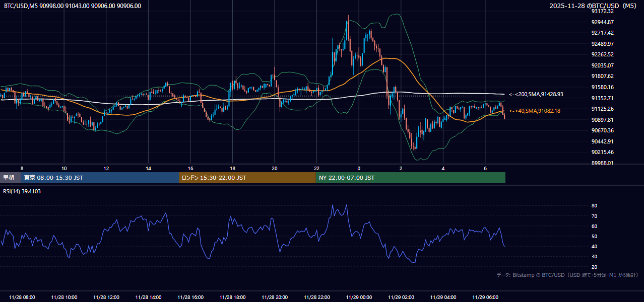The height and width of the screenshot is (302, 644).
Task: Click the price axis value 90670.36
Action: [603, 130]
